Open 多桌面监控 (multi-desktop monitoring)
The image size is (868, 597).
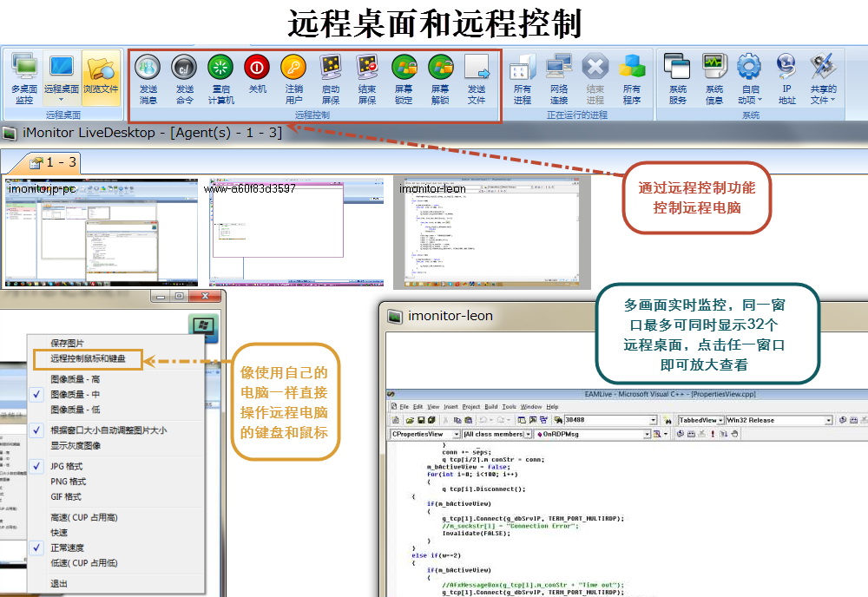24,78
